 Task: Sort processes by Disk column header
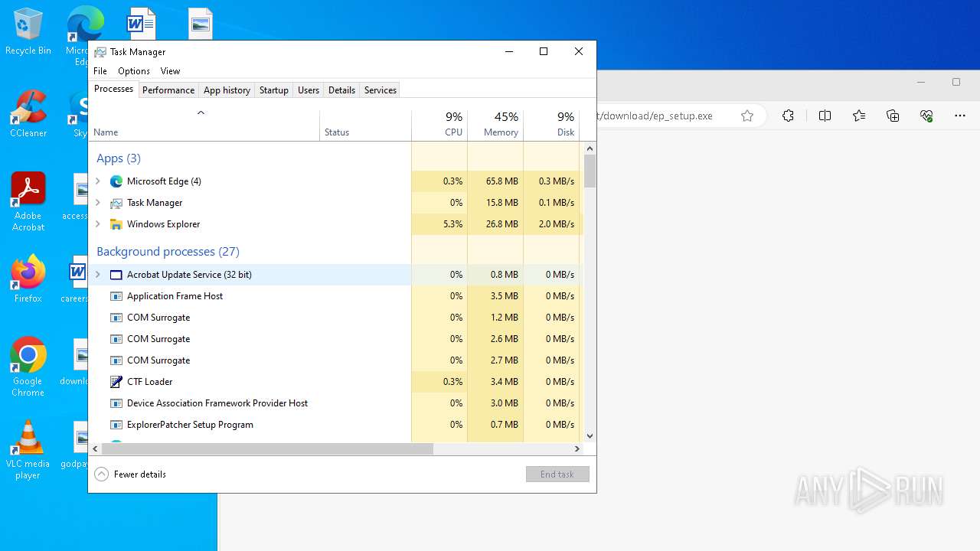tap(551, 126)
